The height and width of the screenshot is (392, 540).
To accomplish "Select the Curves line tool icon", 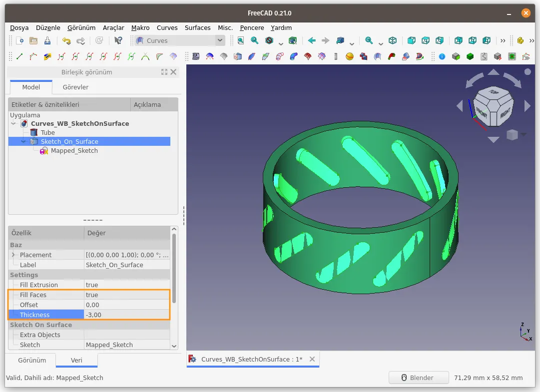I will coord(19,56).
